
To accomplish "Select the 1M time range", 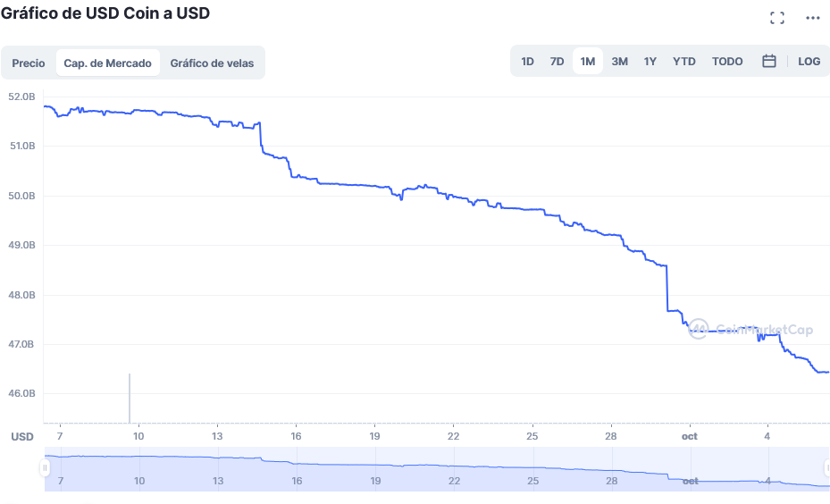I will point(587,62).
